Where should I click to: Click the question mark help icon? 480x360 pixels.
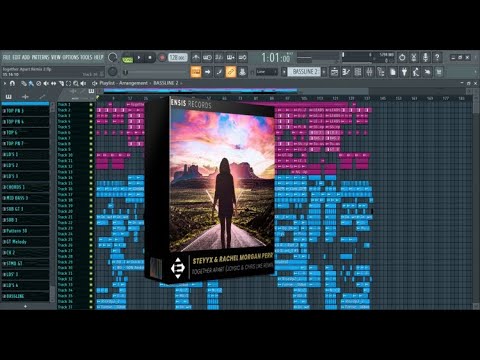[437, 57]
